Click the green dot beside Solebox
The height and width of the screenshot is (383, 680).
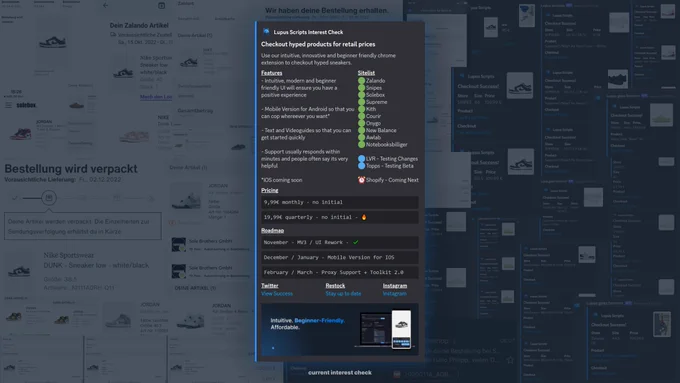point(361,95)
